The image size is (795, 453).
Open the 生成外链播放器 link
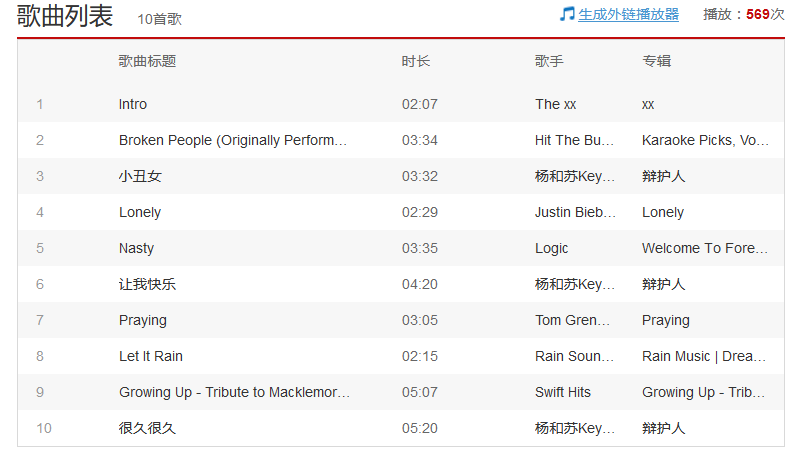[628, 15]
